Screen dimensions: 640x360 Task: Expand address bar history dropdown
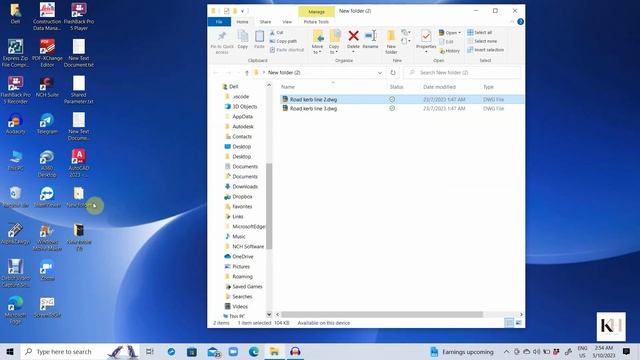click(380, 73)
